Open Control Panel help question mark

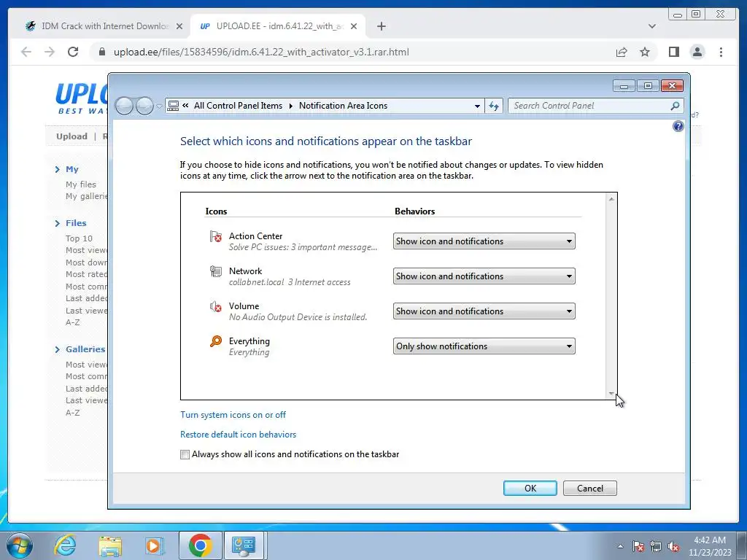[x=678, y=126]
